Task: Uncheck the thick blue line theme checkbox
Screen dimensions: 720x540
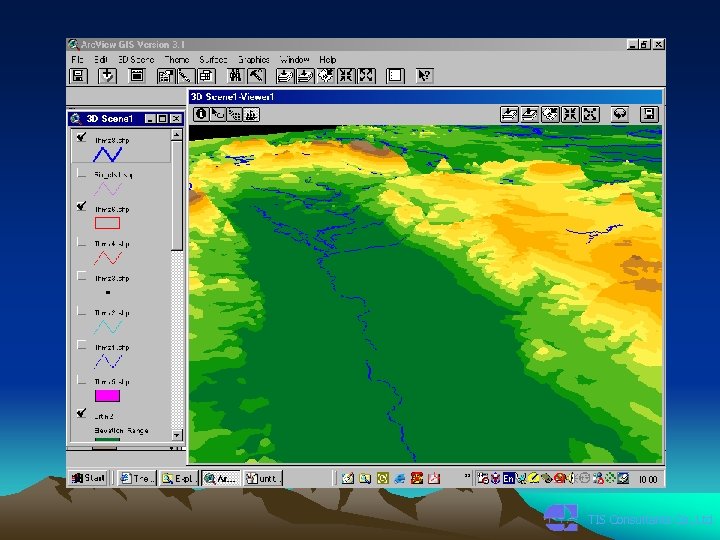Action: [82, 137]
